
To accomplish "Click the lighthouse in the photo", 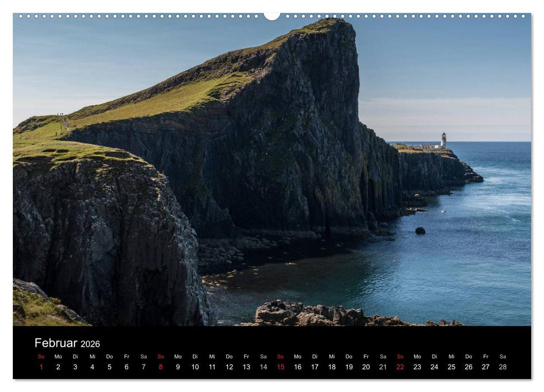I will coord(444,140).
